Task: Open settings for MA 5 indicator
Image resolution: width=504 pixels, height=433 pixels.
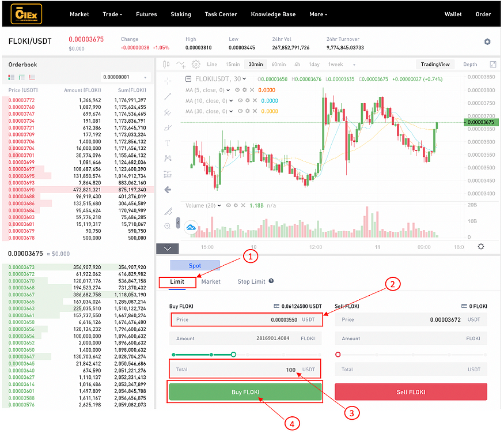Action: pos(245,90)
